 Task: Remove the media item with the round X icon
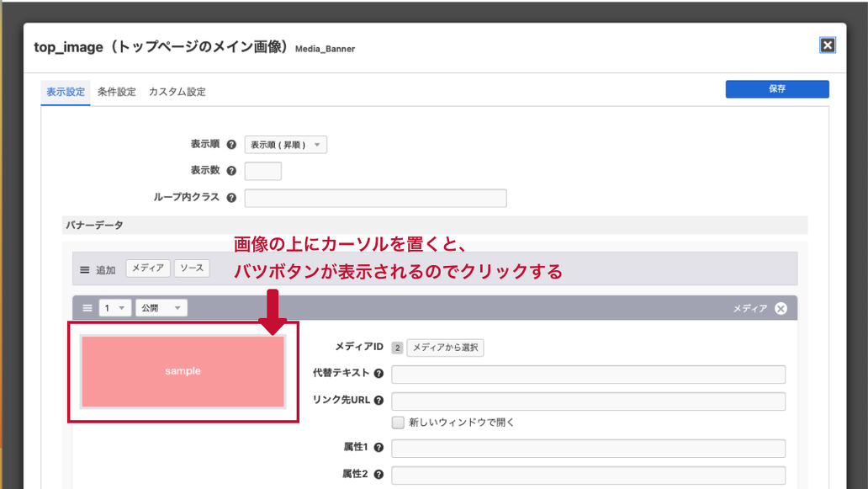[x=781, y=308]
